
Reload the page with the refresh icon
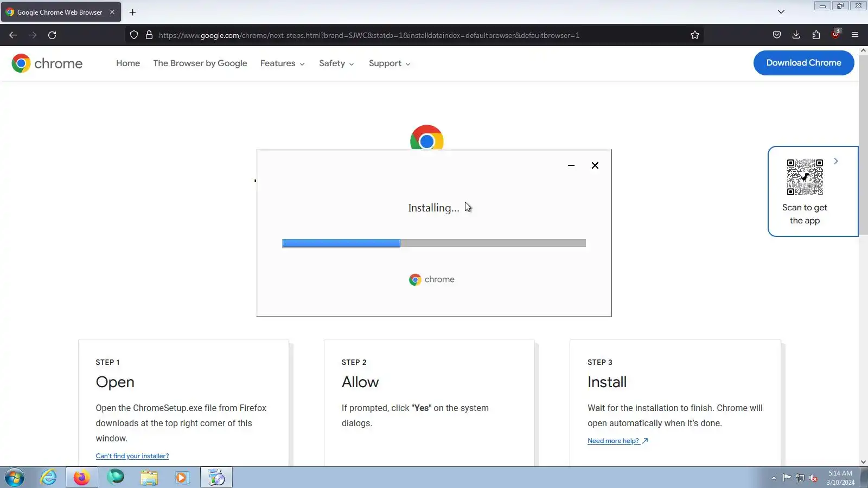pos(52,35)
